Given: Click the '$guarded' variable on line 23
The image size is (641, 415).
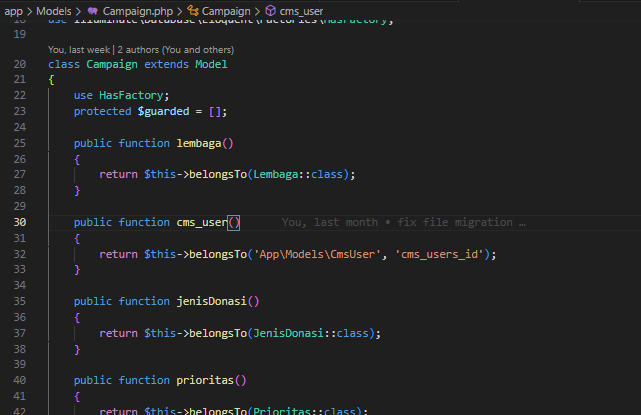Looking at the screenshot, I should coord(164,111).
